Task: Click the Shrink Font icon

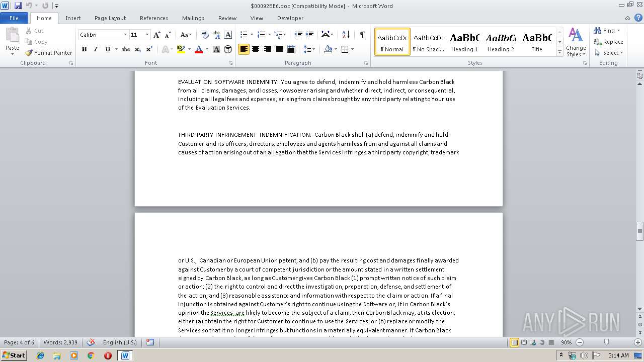Action: click(168, 35)
